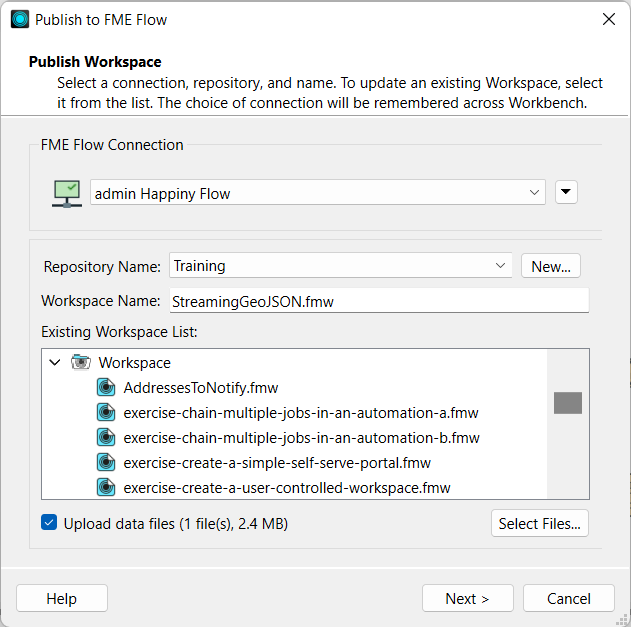Cancel the publish dialog

pyautogui.click(x=569, y=598)
